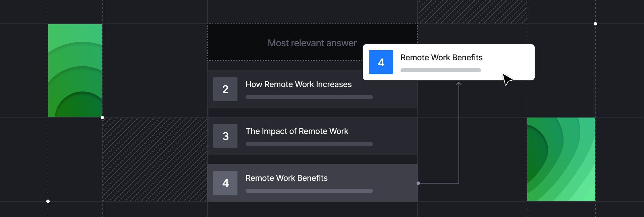Image resolution: width=644 pixels, height=217 pixels.
Task: Click the arrowhead below the floating card
Action: point(459,83)
